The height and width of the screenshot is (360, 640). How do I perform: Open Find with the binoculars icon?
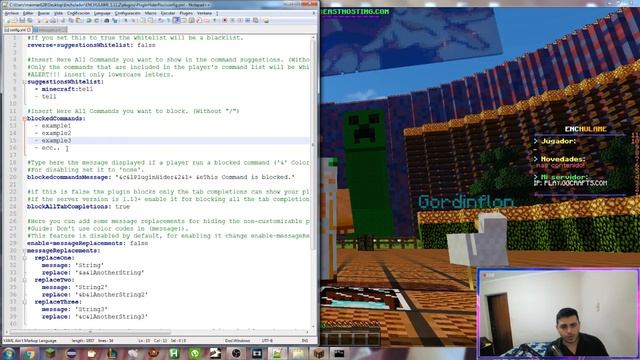(107, 20)
